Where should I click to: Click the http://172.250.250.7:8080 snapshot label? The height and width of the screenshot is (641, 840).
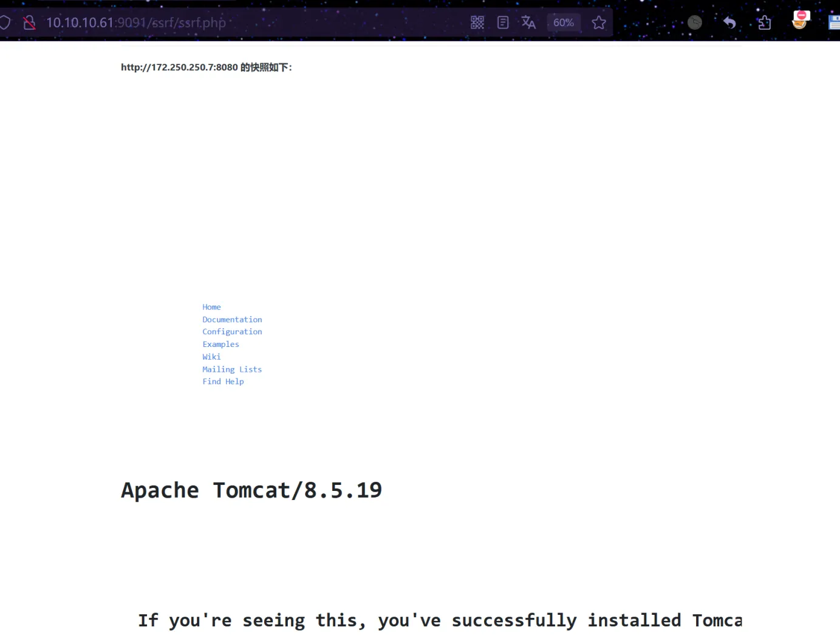[207, 67]
